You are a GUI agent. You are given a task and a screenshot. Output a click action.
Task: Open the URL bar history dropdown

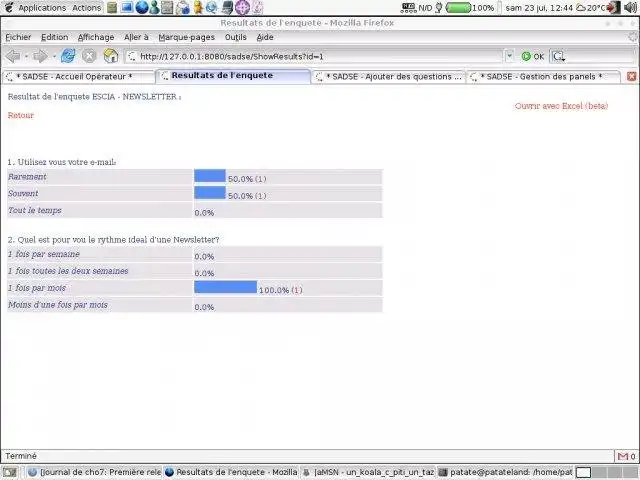pos(509,56)
